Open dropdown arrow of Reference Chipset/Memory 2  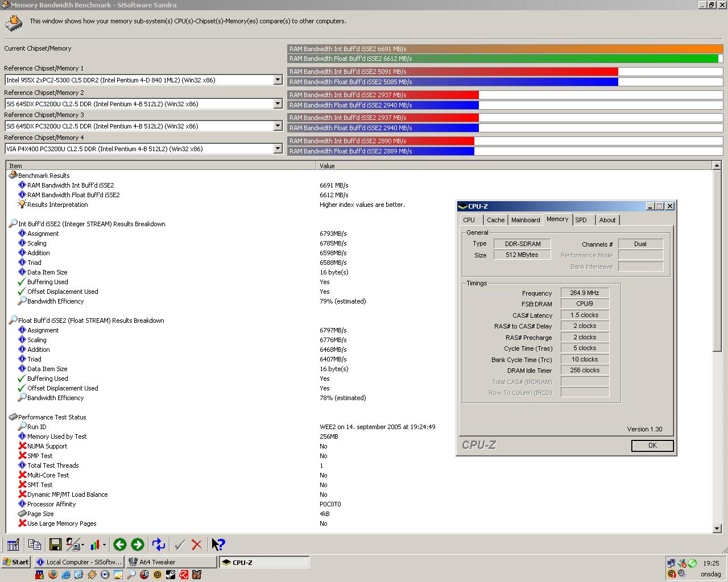278,104
